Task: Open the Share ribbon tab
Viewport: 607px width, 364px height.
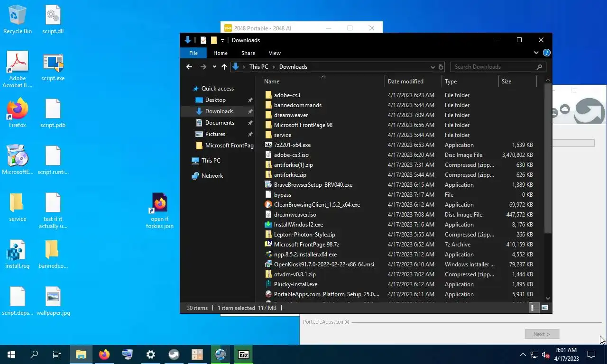Action: pyautogui.click(x=248, y=53)
